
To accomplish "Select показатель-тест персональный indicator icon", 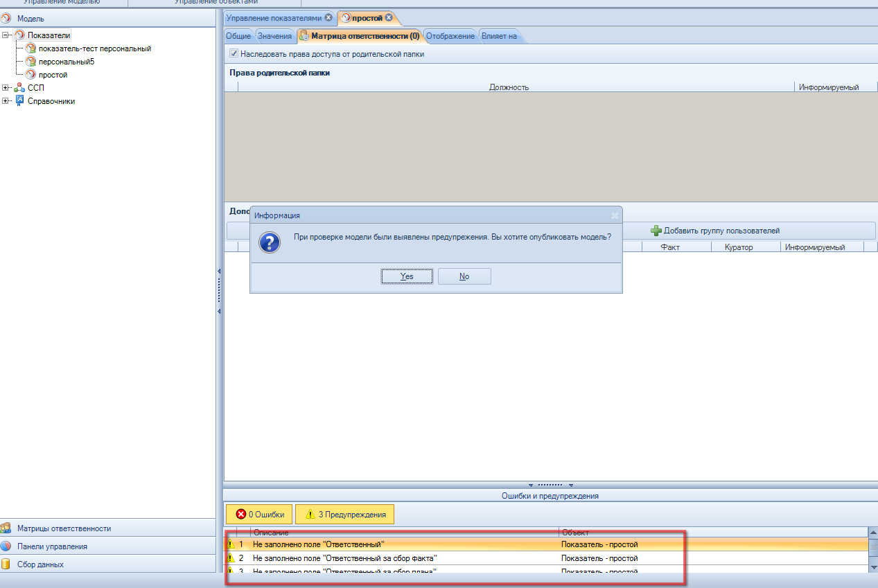I will pos(30,48).
